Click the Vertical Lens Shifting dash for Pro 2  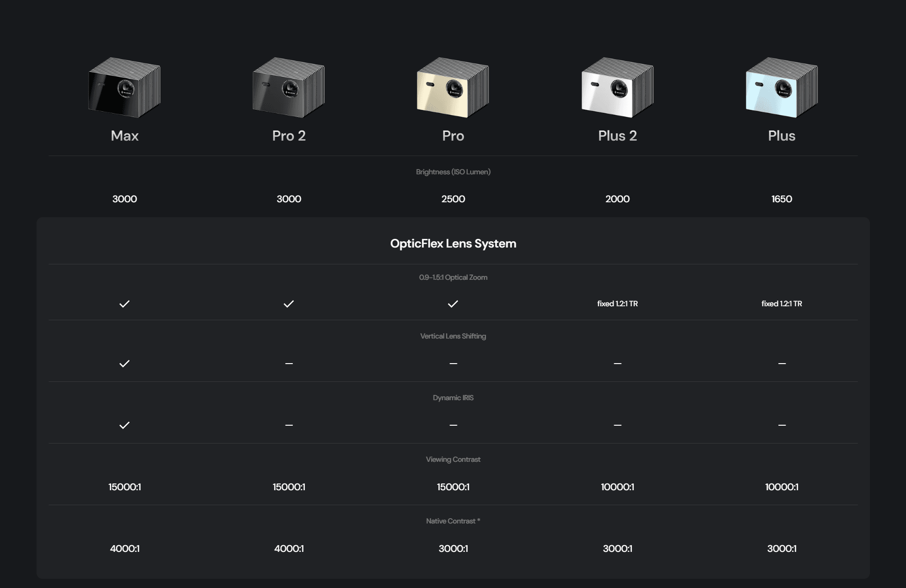click(x=289, y=364)
